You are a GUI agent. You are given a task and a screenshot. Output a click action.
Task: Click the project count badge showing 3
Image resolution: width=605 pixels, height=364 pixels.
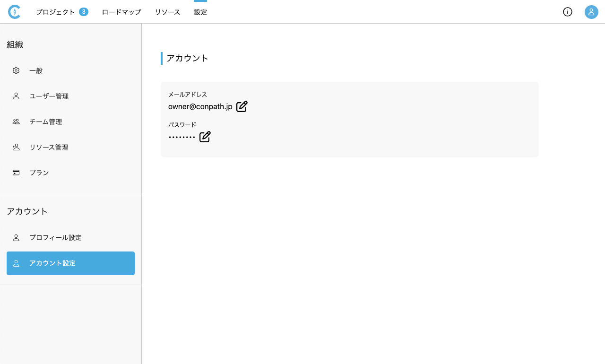84,12
